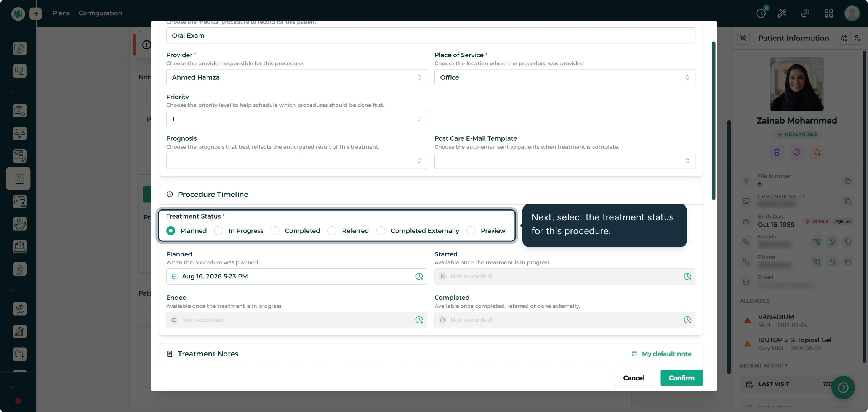Click the Planned date field Aug 16, 2026
868x412 pixels.
coord(296,277)
